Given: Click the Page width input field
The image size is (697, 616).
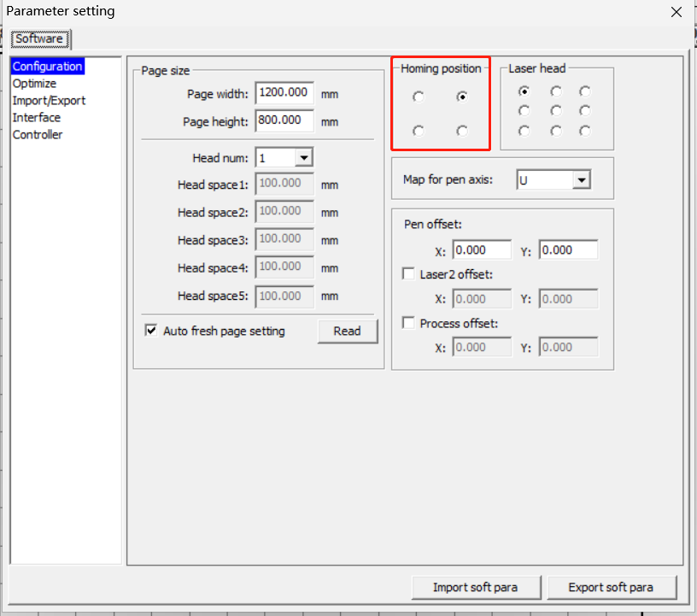Looking at the screenshot, I should (284, 93).
